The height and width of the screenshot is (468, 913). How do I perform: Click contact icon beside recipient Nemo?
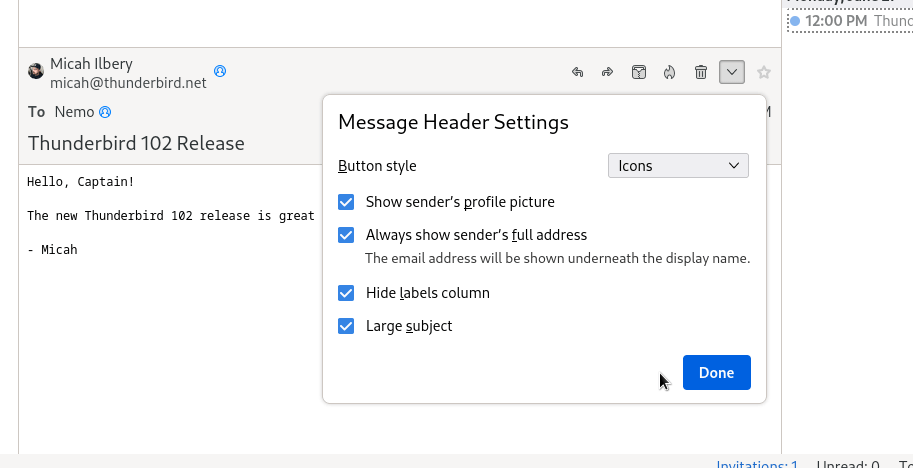click(105, 112)
